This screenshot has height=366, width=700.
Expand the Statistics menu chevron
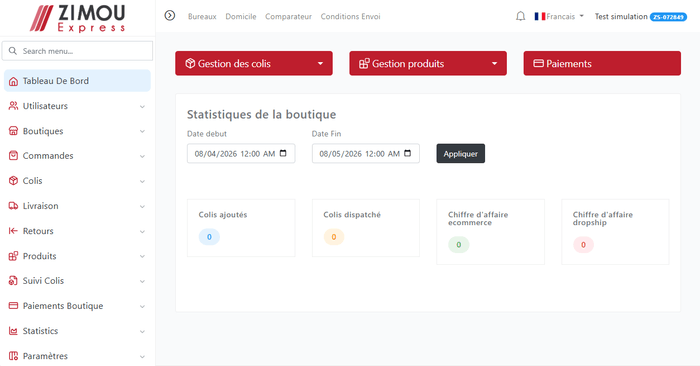click(142, 331)
